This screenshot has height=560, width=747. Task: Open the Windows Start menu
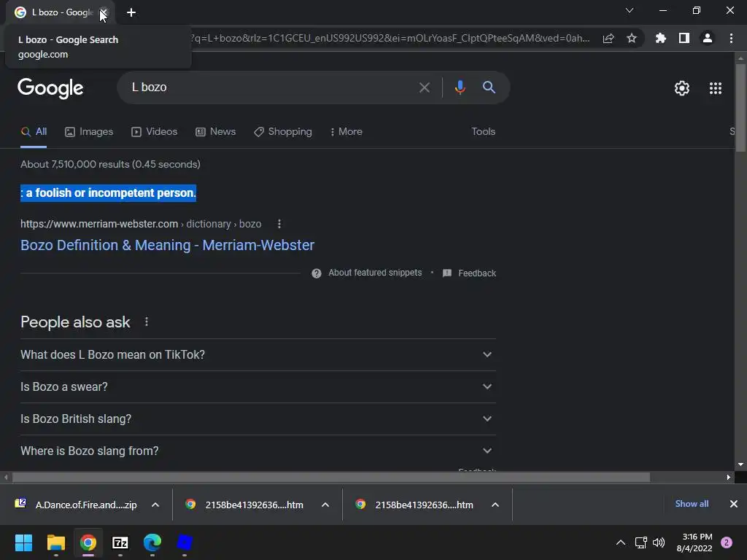(23, 542)
